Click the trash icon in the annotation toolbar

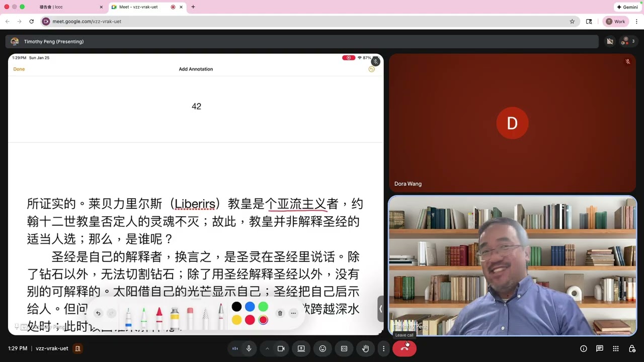click(280, 313)
